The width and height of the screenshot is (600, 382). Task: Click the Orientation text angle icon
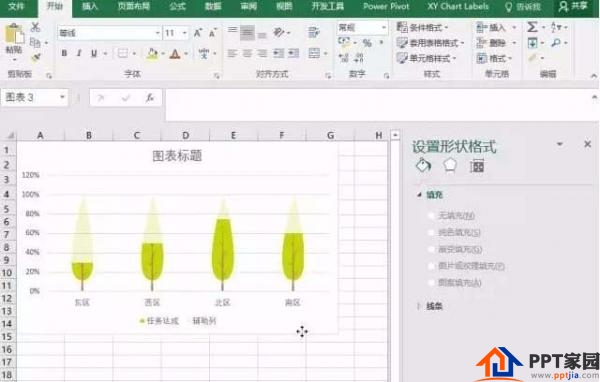[279, 33]
